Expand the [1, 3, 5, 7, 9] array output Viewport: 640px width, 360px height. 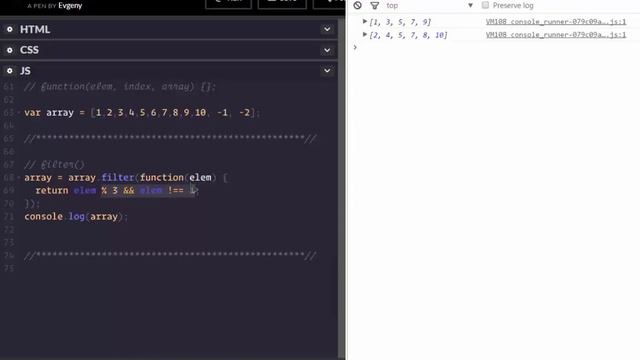(364, 21)
